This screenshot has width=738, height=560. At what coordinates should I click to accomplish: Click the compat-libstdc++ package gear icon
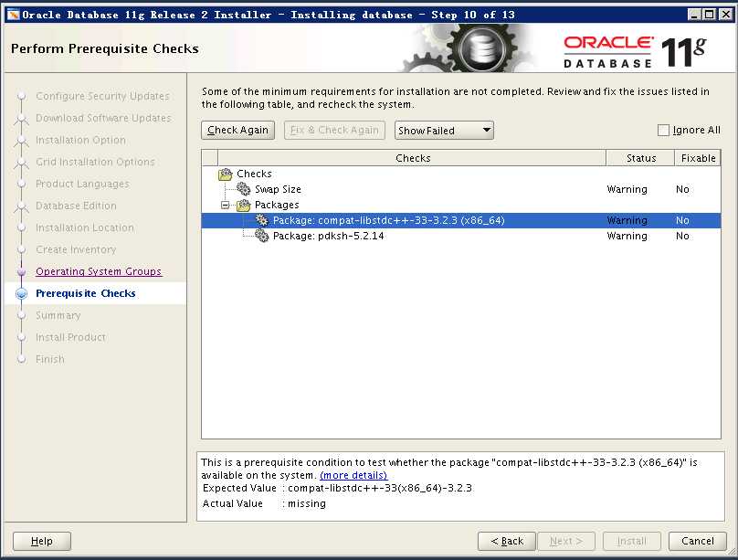[x=262, y=220]
